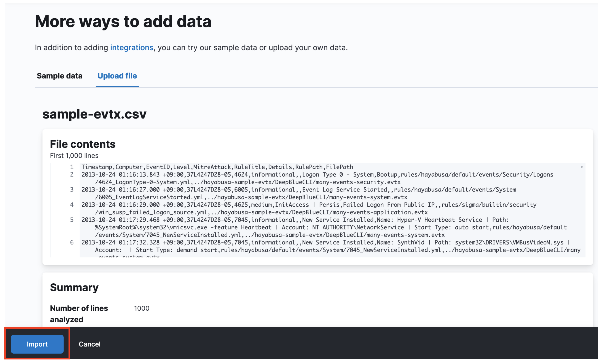Open the integrations link
603x364 pixels.
pyautogui.click(x=132, y=48)
